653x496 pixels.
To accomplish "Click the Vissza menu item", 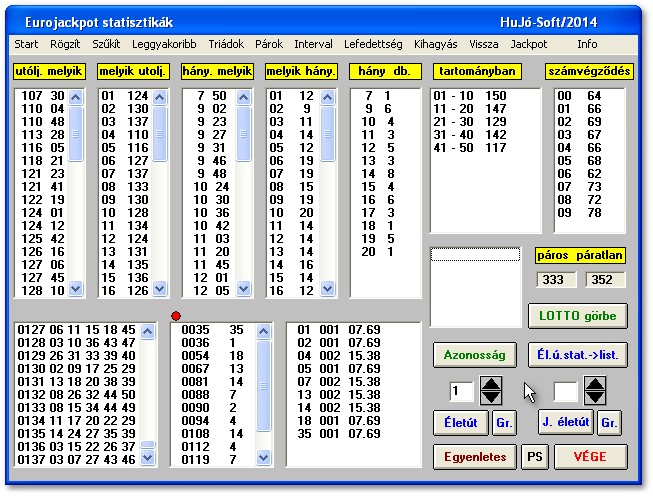I will [x=484, y=44].
